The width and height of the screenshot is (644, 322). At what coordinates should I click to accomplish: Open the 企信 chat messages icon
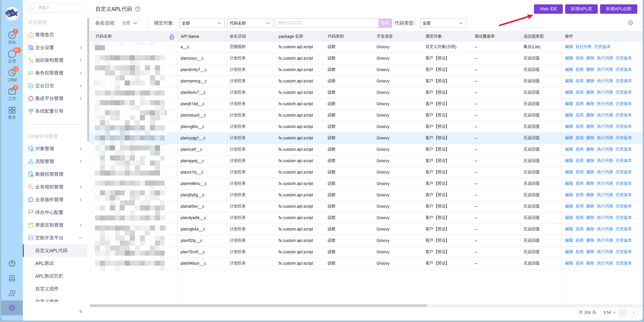click(x=12, y=55)
